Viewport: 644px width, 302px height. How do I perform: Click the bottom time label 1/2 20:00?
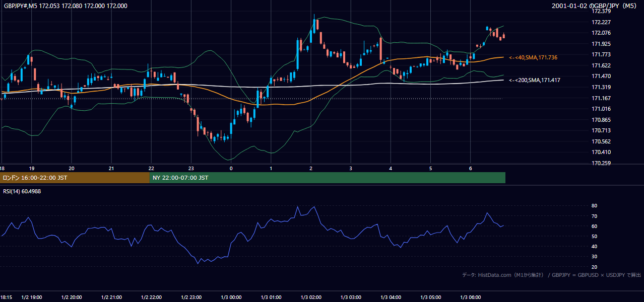pos(72,297)
